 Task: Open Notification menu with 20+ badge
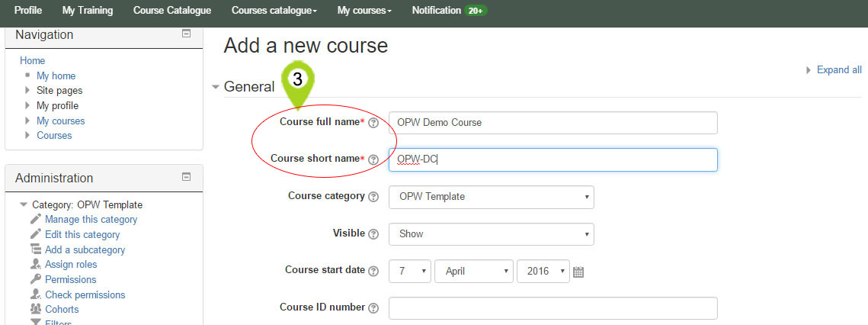(x=449, y=11)
